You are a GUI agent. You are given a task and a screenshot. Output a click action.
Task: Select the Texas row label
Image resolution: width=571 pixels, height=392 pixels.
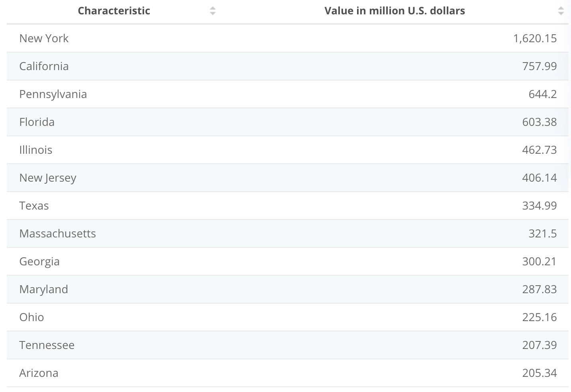point(34,206)
